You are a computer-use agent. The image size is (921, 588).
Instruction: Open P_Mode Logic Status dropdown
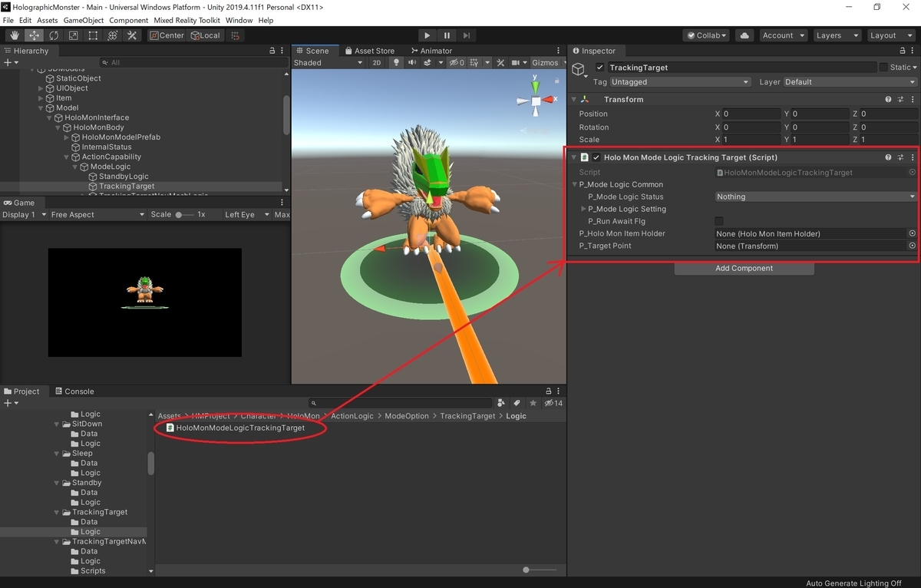(x=815, y=197)
